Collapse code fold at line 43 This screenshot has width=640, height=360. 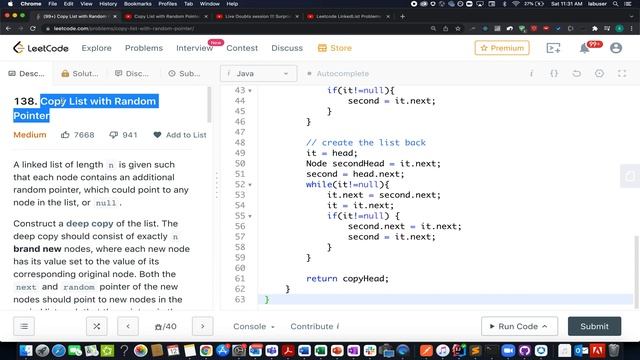[x=250, y=91]
